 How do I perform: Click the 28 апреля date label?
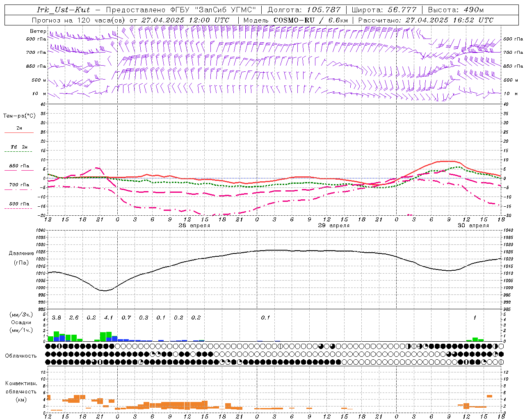pyautogui.click(x=194, y=226)
